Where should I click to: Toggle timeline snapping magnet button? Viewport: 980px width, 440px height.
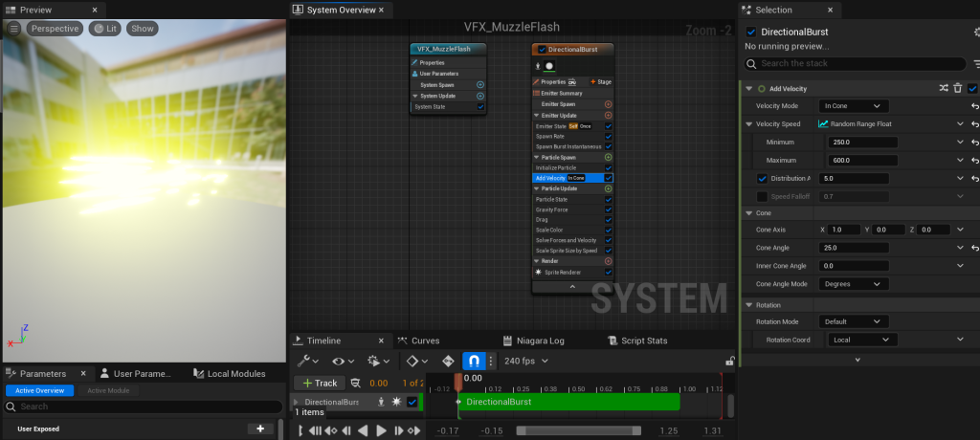tap(473, 361)
